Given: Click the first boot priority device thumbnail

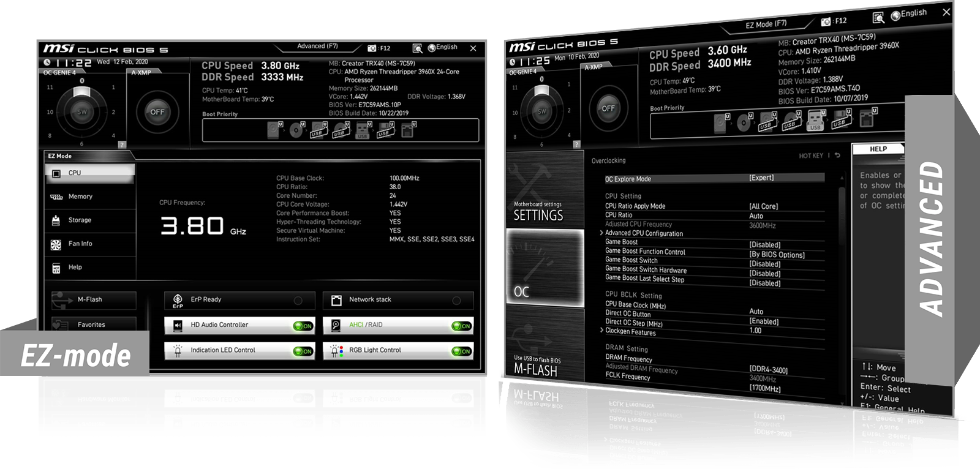Looking at the screenshot, I should point(274,130).
